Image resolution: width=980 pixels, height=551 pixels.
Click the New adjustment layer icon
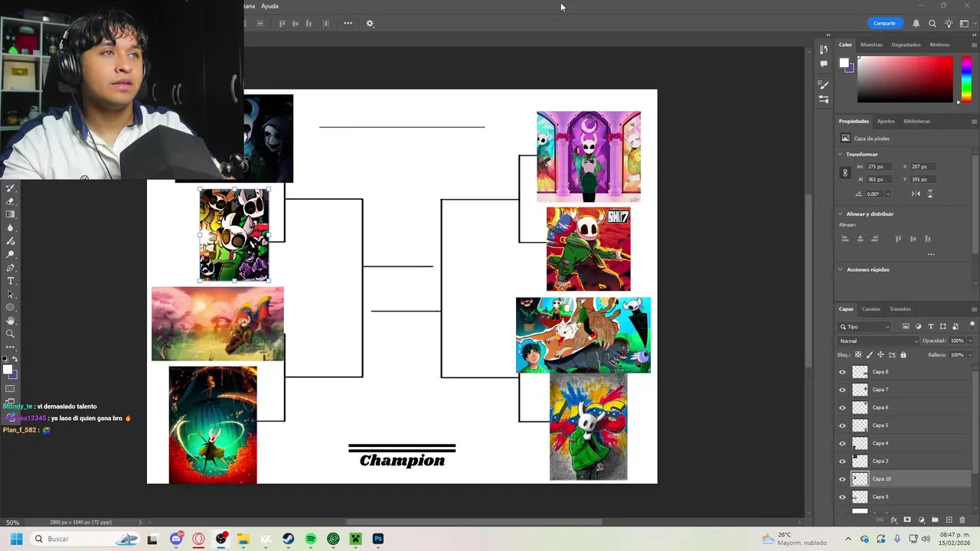coord(921,520)
